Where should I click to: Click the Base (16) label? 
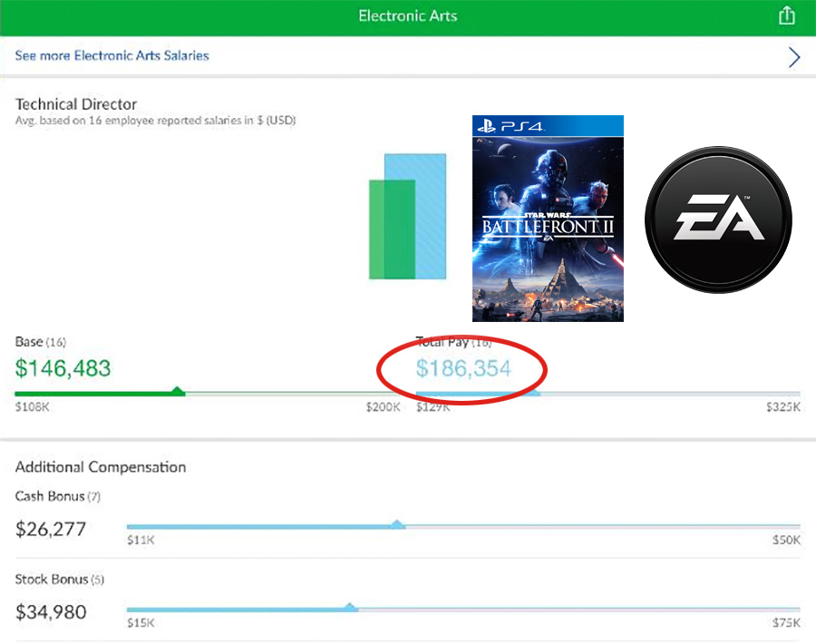tap(41, 342)
